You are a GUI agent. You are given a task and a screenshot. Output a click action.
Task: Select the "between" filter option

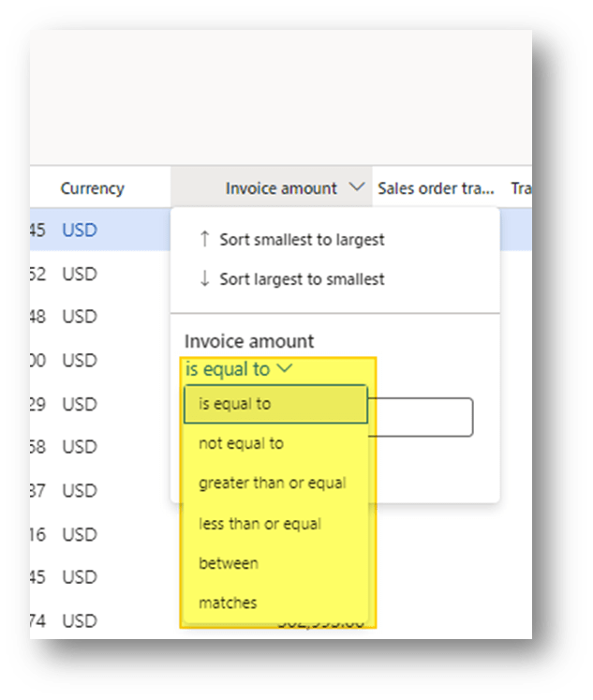[x=229, y=563]
